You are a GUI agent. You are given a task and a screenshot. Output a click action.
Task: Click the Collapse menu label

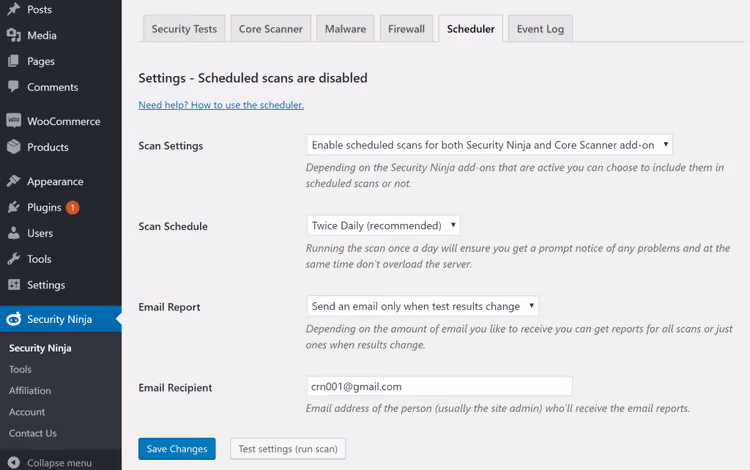click(59, 463)
